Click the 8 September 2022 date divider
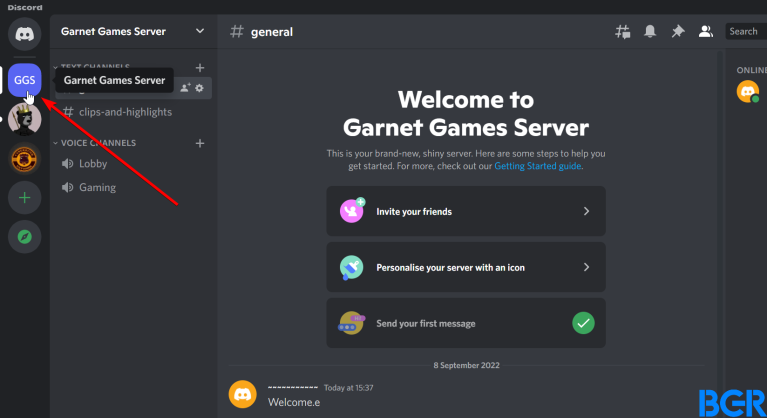Image resolution: width=767 pixels, height=418 pixels. [x=466, y=365]
